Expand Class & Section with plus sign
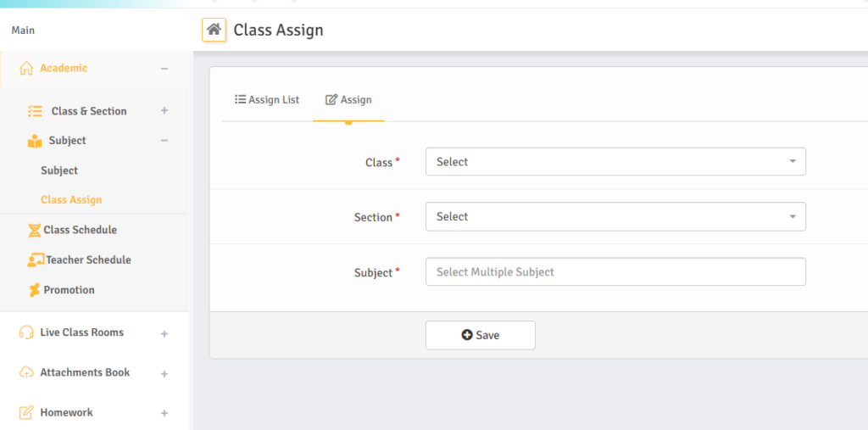This screenshot has height=430, width=868. [164, 111]
